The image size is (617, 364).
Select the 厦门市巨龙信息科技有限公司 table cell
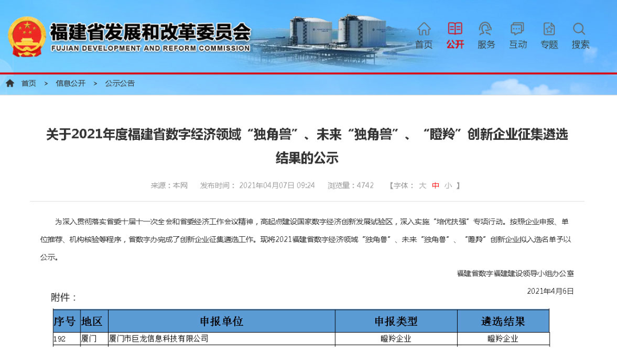pyautogui.click(x=158, y=339)
